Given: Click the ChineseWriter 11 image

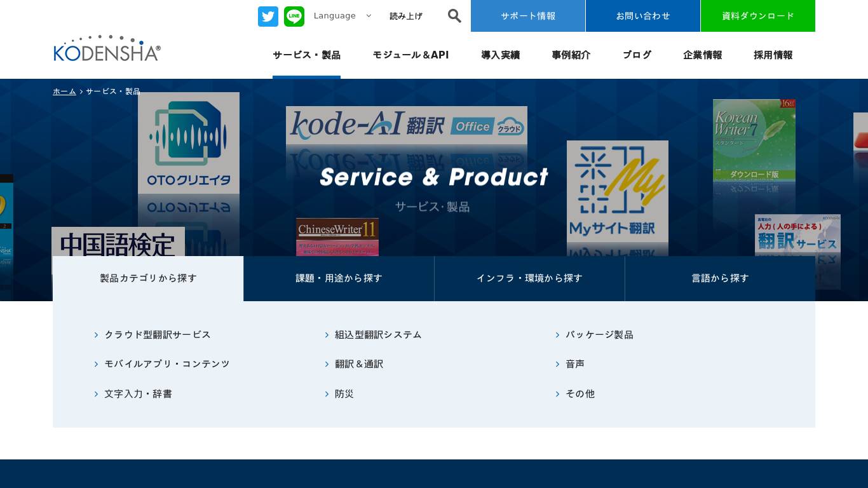Looking at the screenshot, I should [x=337, y=237].
